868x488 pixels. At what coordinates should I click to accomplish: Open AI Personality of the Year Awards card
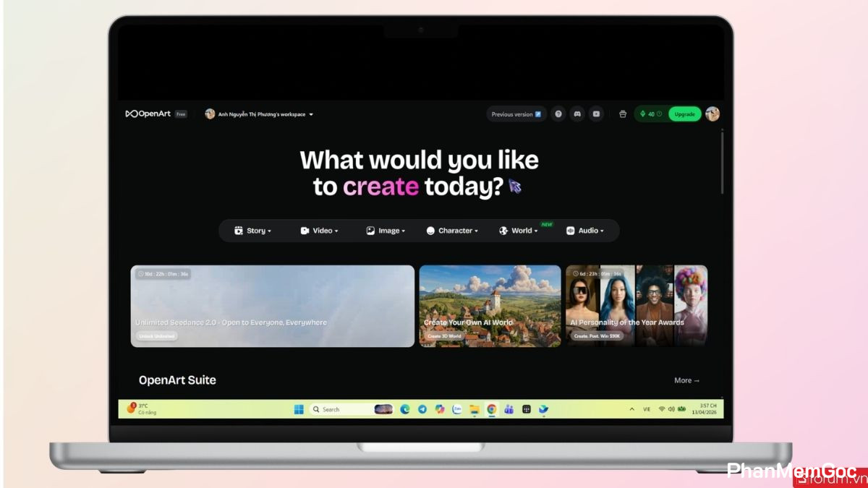(637, 306)
